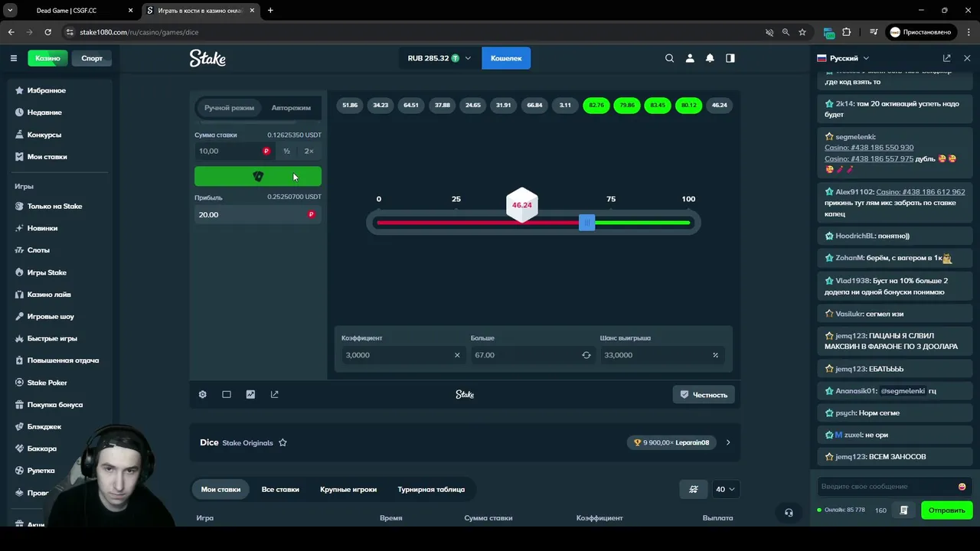Pop out the chat window icon
Screen dimensions: 980x551
[947, 58]
